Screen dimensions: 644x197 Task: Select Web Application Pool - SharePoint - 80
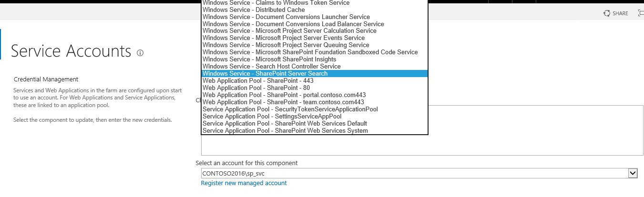coord(314,88)
